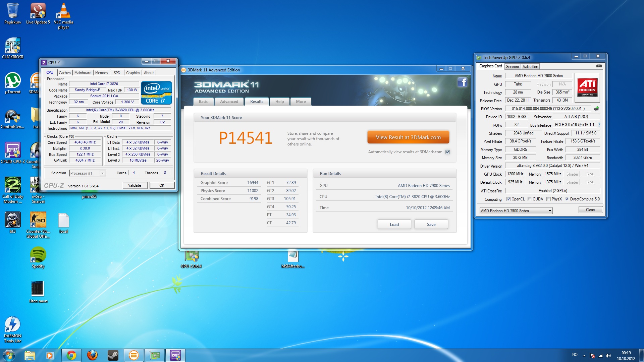Click GPU-Z screenshot camera icon
The width and height of the screenshot is (644, 362).
599,66
